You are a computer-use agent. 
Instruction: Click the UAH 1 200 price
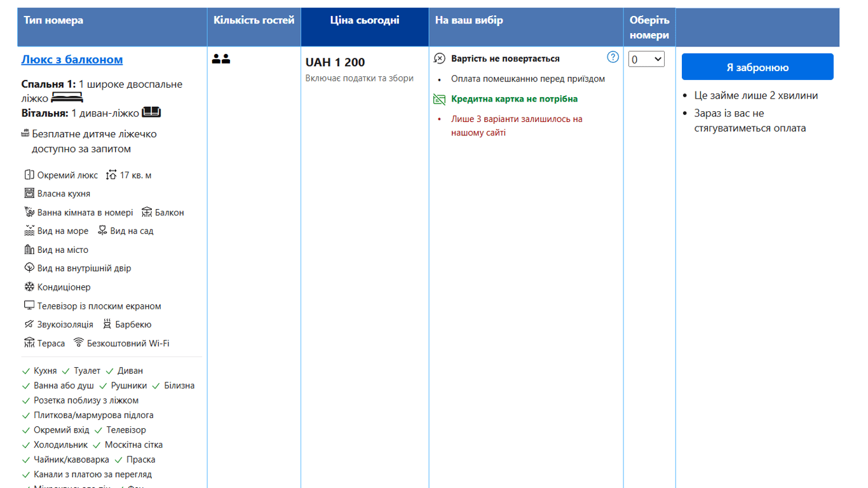tap(335, 62)
